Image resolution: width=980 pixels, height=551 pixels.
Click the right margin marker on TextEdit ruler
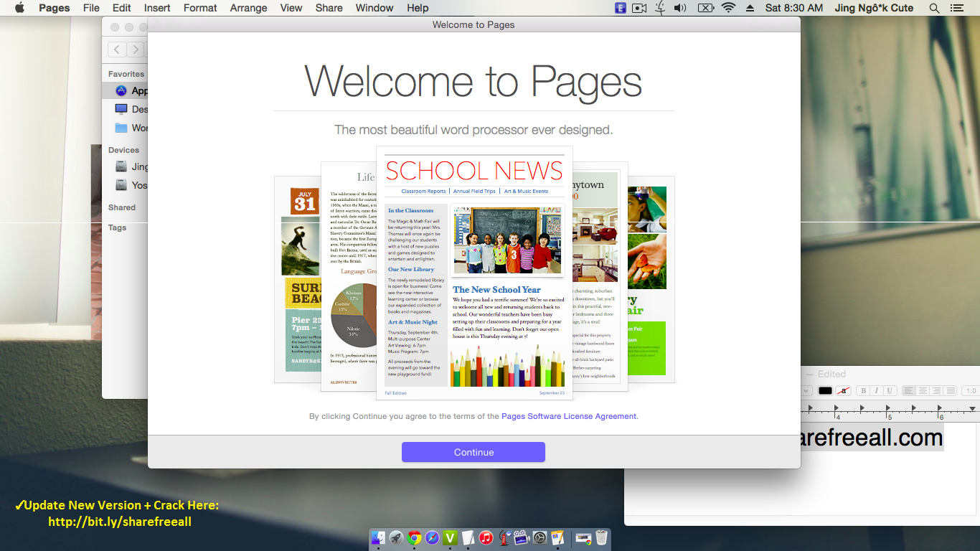click(972, 408)
